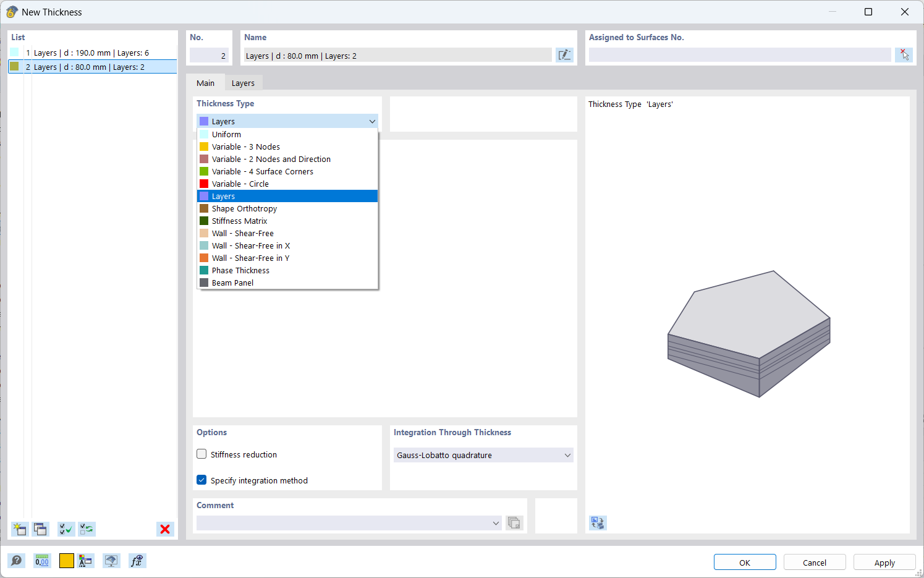
Task: Open the formula editor fx icon
Action: click(136, 561)
